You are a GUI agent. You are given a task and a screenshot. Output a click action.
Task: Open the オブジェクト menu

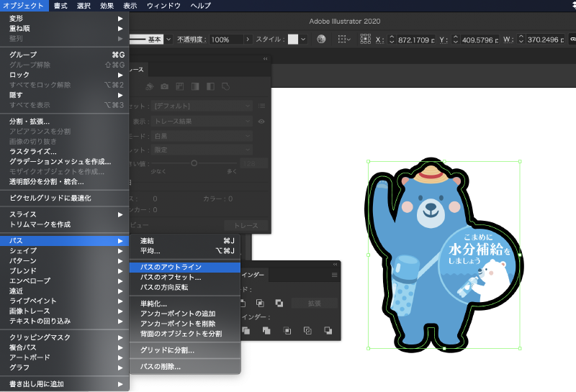point(24,6)
